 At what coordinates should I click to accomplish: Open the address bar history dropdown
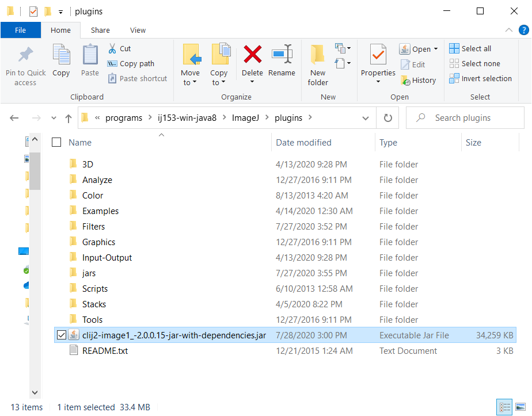coord(366,118)
